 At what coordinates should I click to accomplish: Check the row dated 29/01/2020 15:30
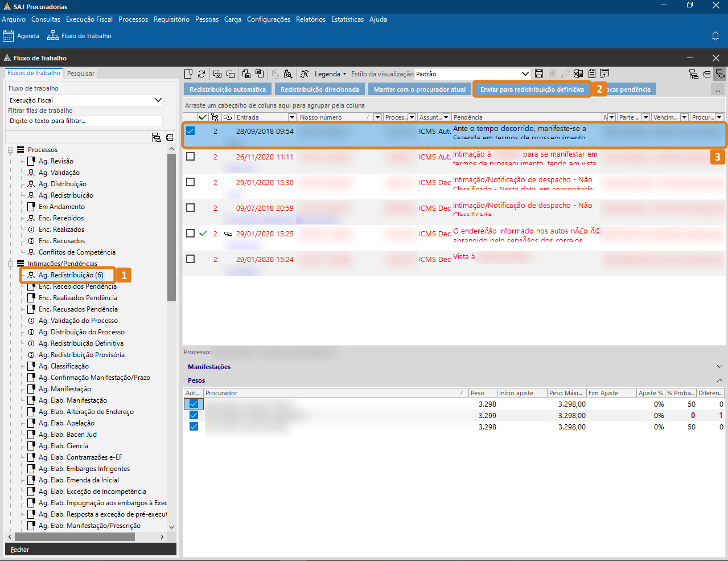click(x=191, y=182)
